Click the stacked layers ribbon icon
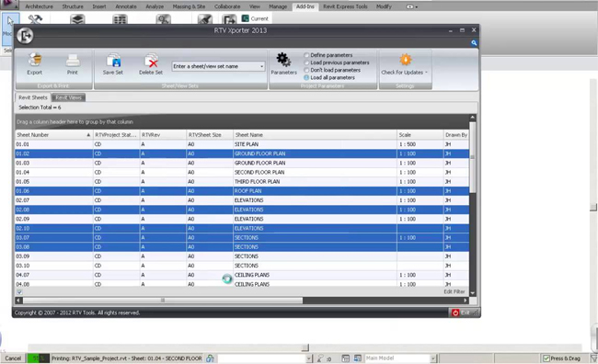The image size is (598, 364). click(x=77, y=19)
